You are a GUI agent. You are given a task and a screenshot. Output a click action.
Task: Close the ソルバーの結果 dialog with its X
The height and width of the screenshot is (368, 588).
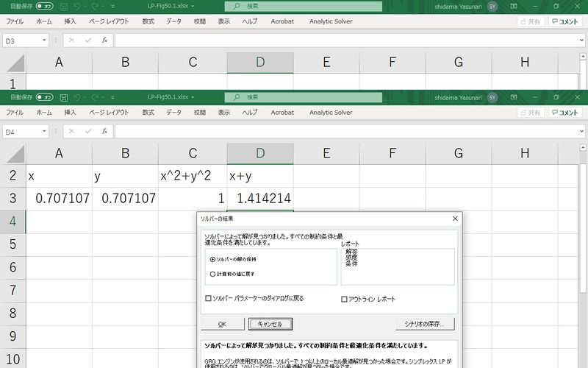[455, 219]
